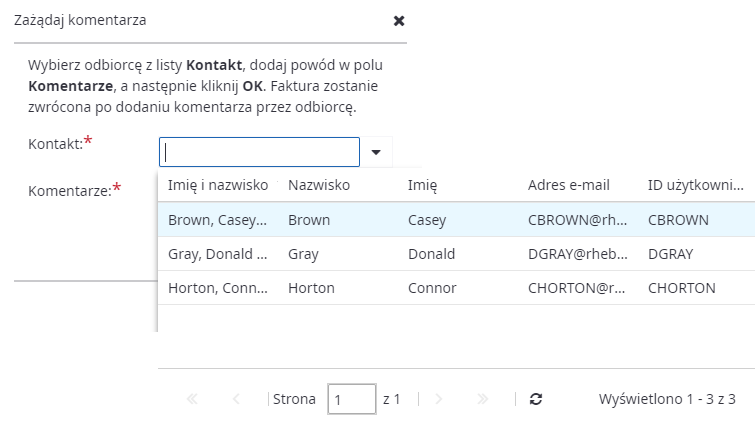Image resolution: width=755 pixels, height=425 pixels.
Task: Click the CHORTON user ID cell
Action: coord(681,288)
